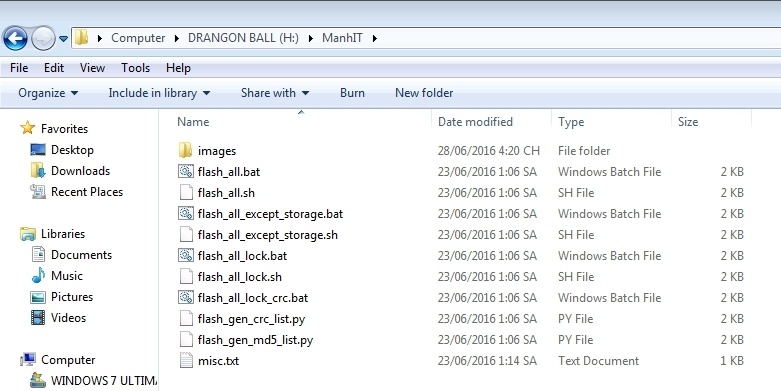
Task: Select the file name misc.txt
Action: click(218, 361)
